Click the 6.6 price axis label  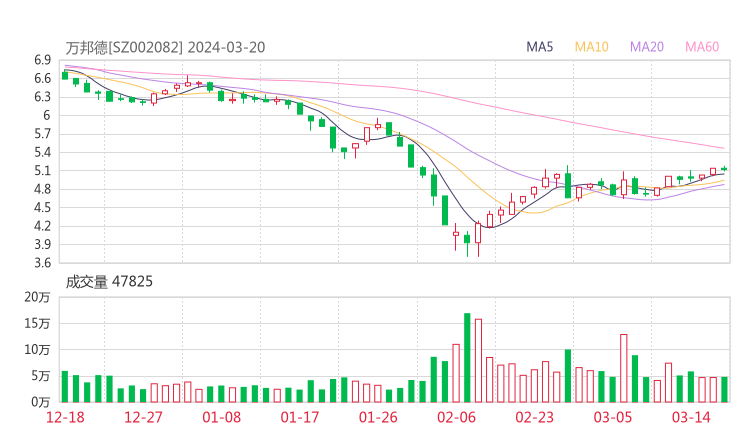tap(42, 78)
